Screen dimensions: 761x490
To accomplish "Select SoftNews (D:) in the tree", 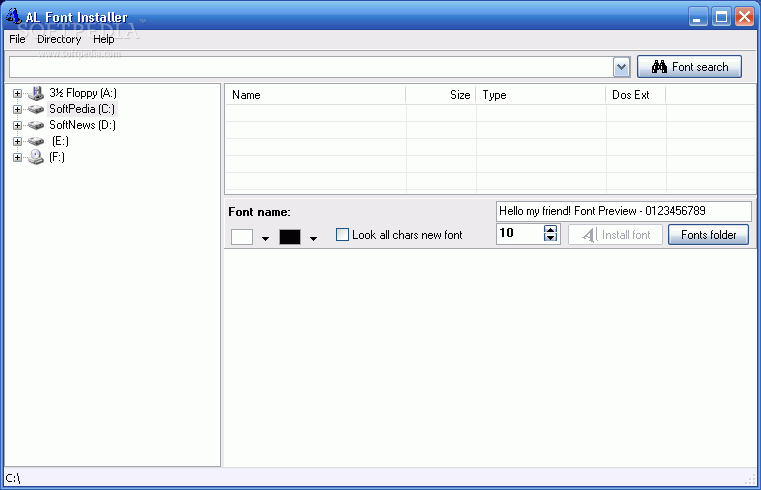I will 82,125.
